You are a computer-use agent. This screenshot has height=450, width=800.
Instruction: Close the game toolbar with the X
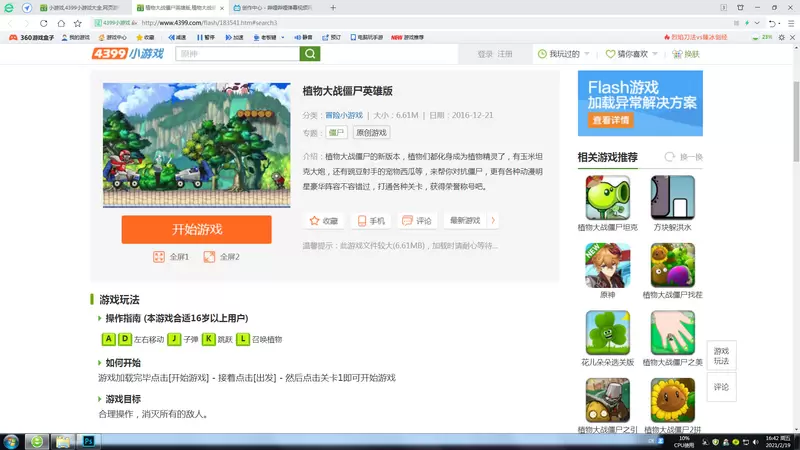[792, 37]
